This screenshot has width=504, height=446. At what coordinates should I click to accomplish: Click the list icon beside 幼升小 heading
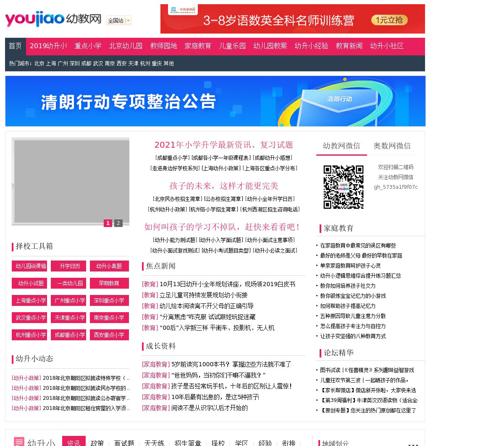(x=19, y=442)
